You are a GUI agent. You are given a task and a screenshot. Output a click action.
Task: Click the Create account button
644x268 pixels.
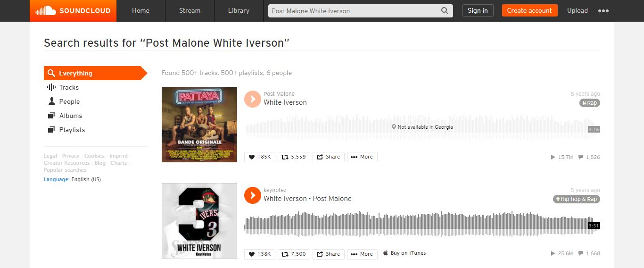point(529,10)
